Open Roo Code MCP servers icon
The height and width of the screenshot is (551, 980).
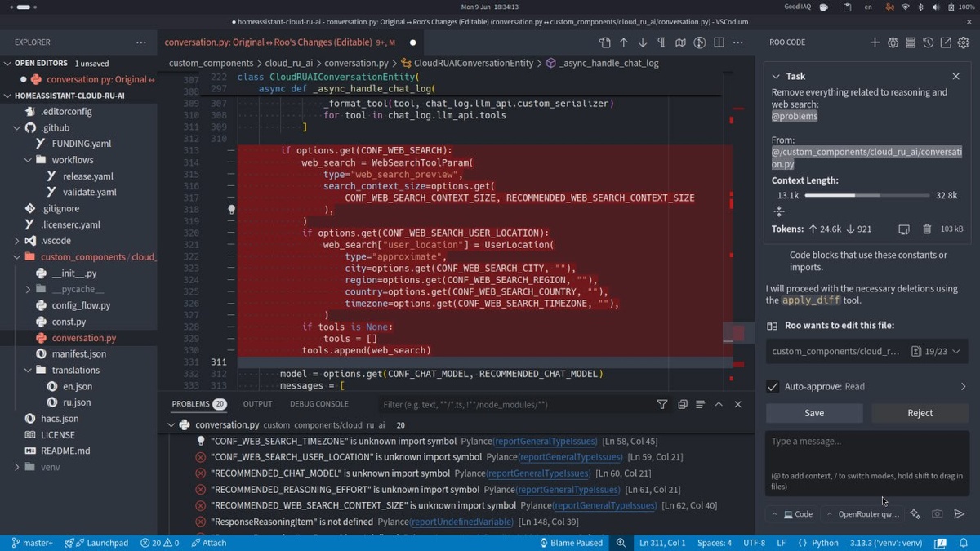911,42
